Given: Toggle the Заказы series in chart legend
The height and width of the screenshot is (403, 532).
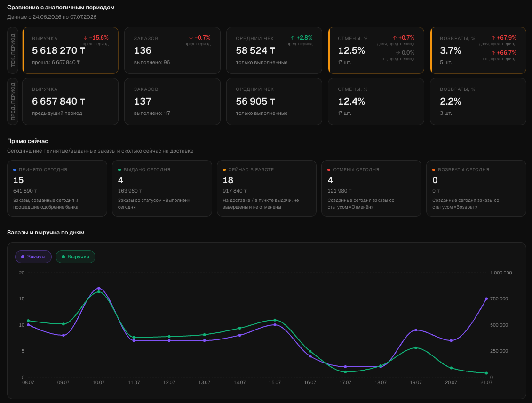Looking at the screenshot, I should tap(33, 257).
